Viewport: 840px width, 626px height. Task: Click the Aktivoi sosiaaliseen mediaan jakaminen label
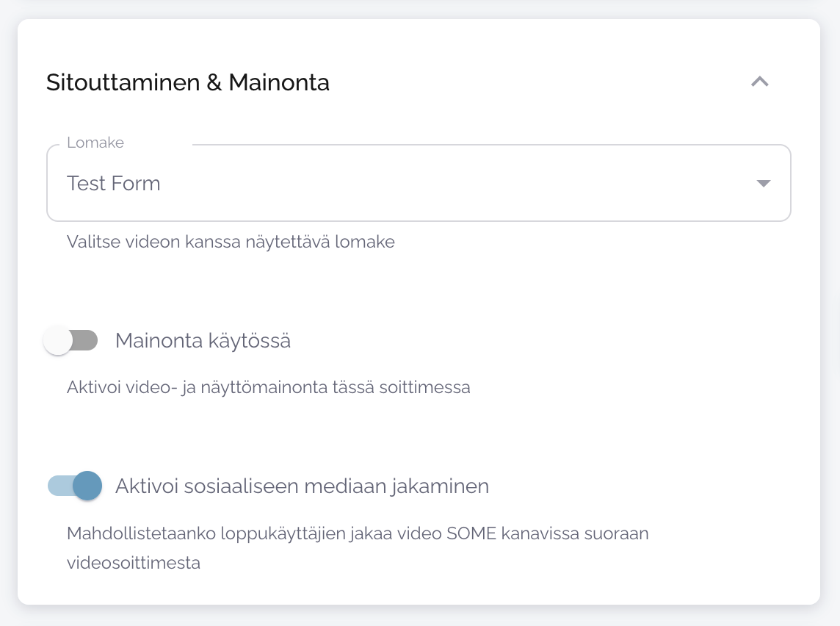click(x=302, y=486)
